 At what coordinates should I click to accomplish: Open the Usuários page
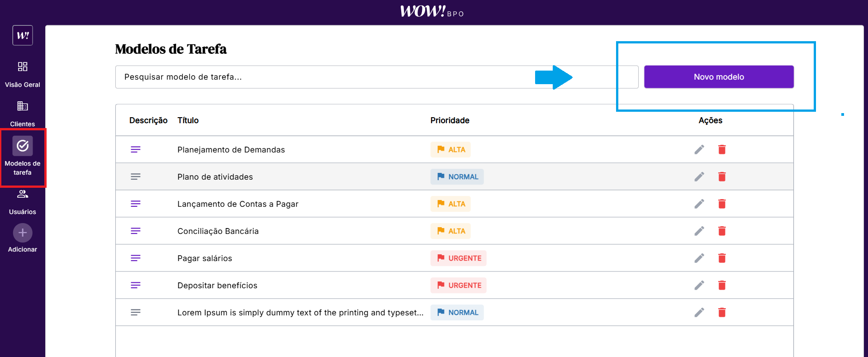23,201
